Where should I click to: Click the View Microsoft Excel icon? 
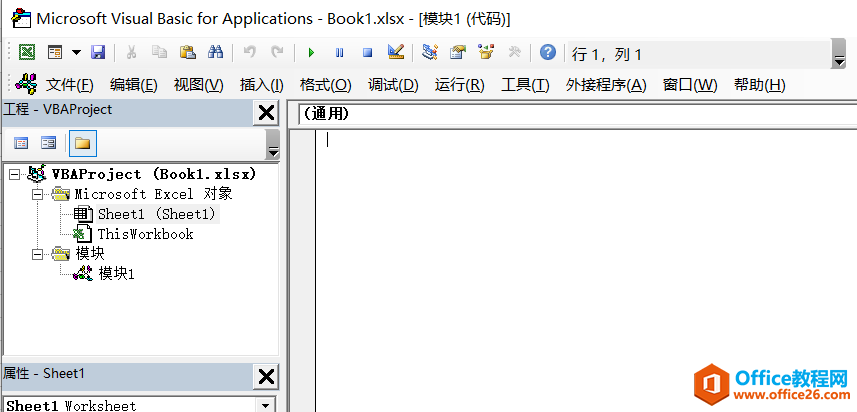click(27, 52)
